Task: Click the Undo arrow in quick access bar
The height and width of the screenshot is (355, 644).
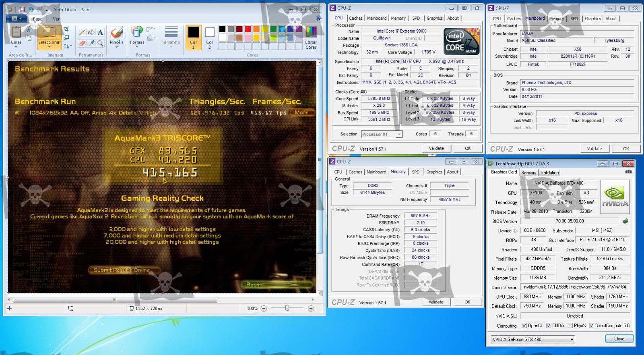Action: point(31,9)
